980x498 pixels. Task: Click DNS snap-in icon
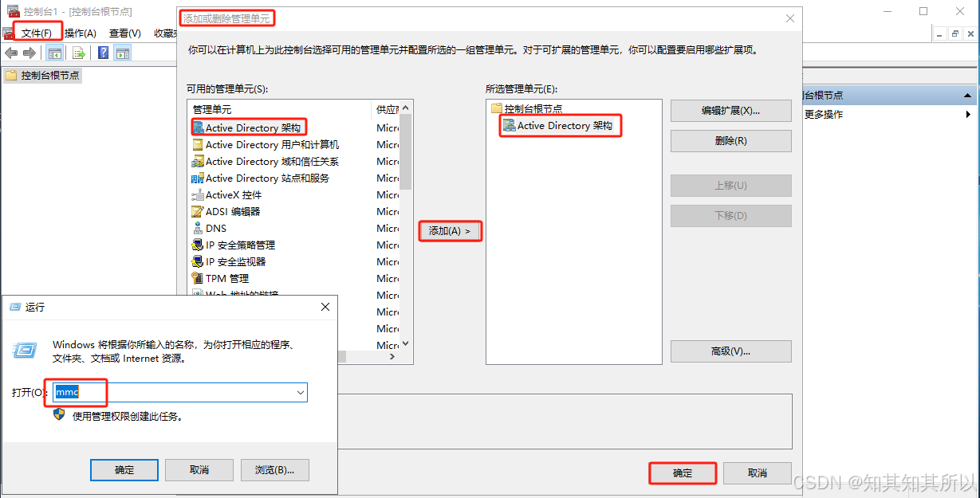pos(198,229)
